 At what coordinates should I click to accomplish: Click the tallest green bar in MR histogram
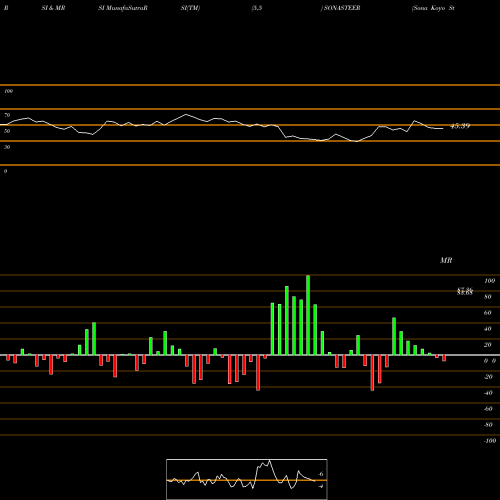pos(308,315)
